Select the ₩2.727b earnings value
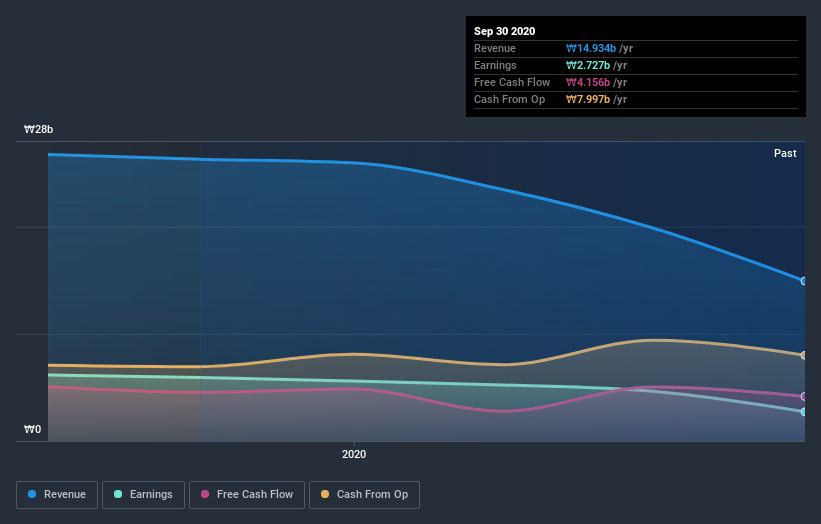 pos(587,65)
